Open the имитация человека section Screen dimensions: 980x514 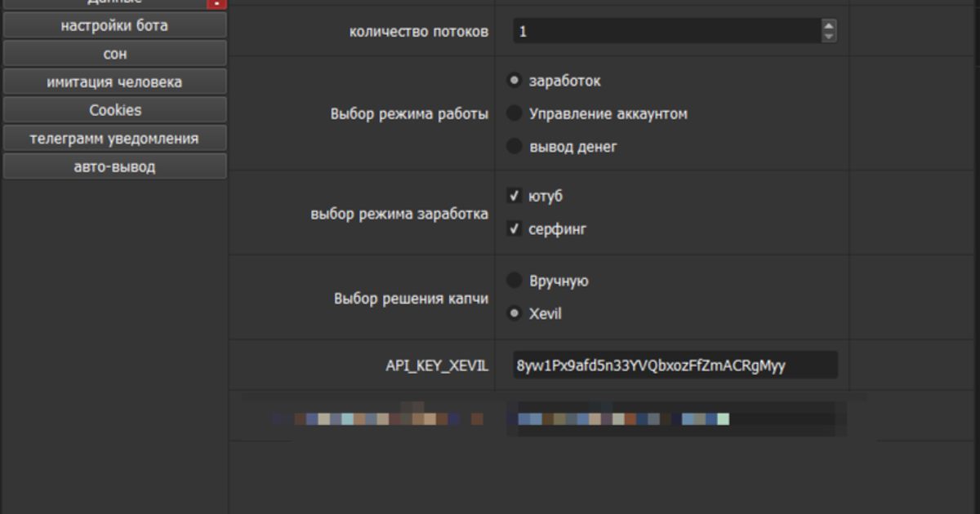(114, 82)
